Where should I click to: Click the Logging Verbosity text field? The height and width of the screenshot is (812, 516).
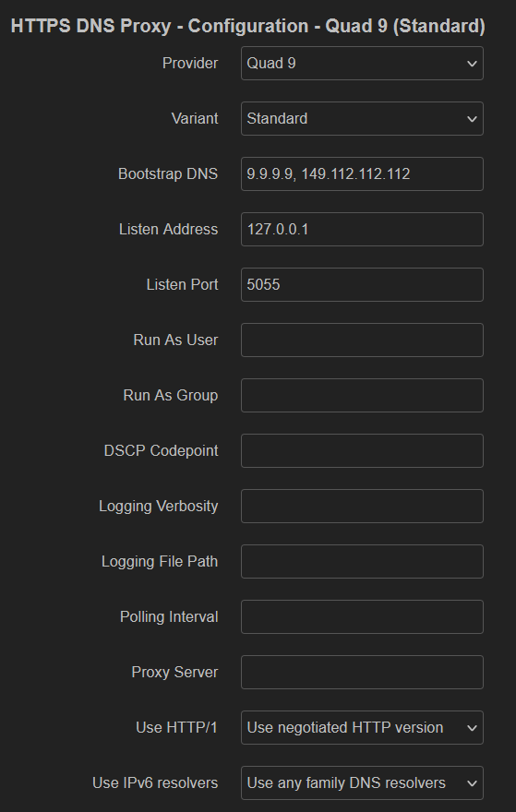[362, 506]
